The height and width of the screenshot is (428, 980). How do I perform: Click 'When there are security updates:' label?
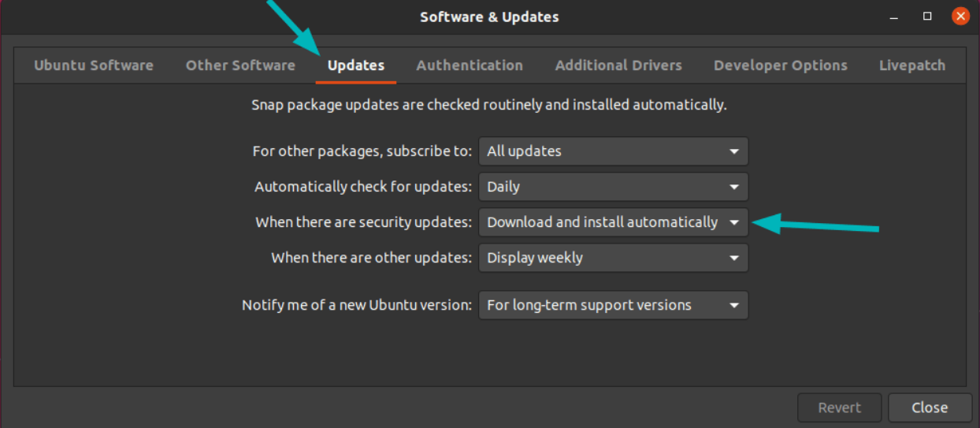(364, 222)
